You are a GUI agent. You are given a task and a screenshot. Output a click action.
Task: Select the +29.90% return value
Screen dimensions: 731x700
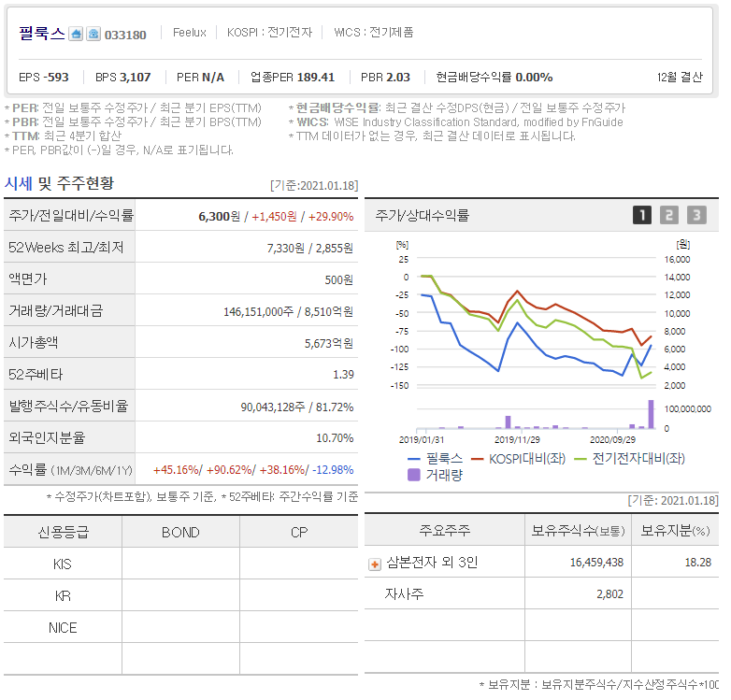click(331, 216)
